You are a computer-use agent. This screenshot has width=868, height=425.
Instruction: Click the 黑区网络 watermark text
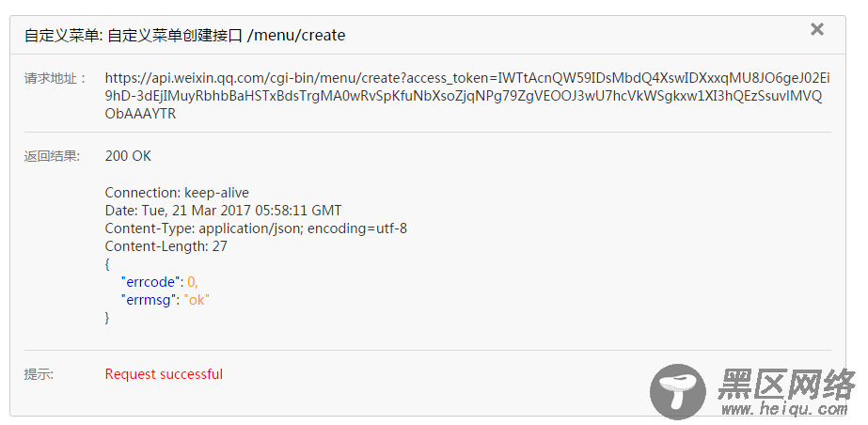coord(787,383)
